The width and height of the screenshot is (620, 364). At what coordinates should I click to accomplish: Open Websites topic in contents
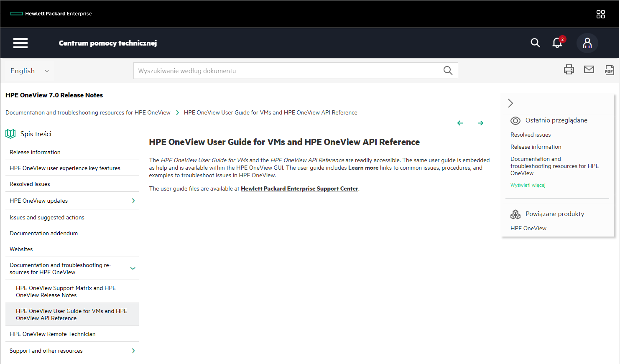pos(21,249)
